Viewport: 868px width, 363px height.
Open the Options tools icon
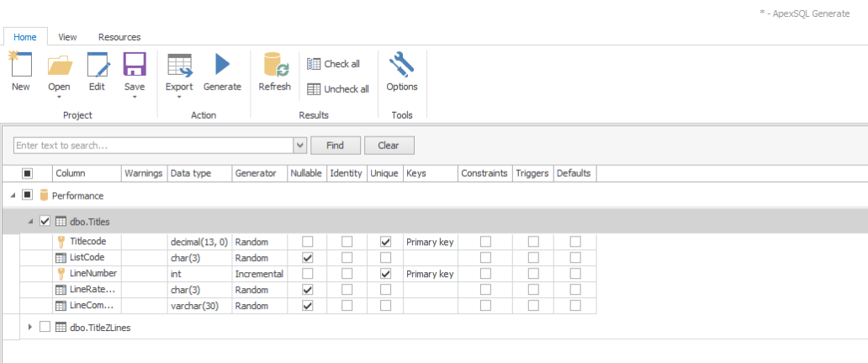coord(401,66)
